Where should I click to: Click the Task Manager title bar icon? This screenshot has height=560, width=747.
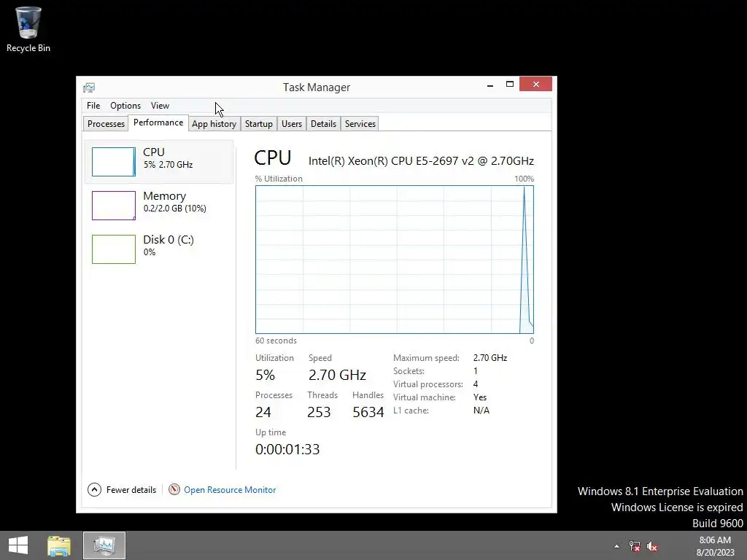point(89,87)
